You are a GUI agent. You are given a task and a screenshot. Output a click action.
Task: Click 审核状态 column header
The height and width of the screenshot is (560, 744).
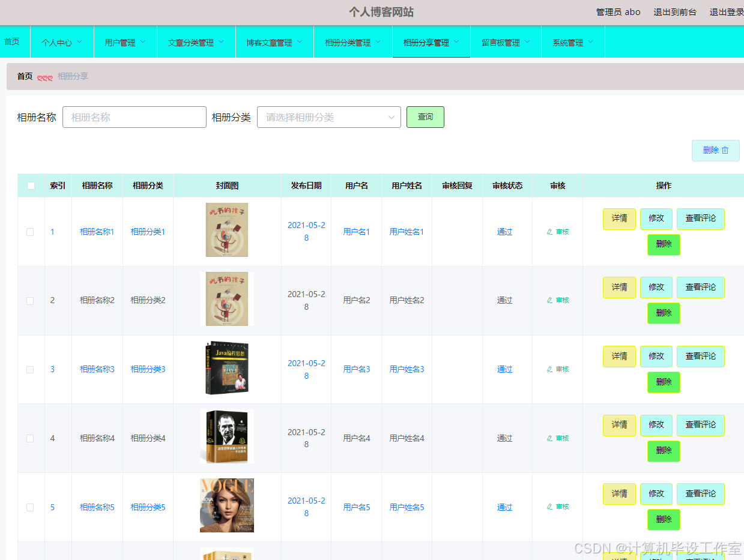coord(507,185)
